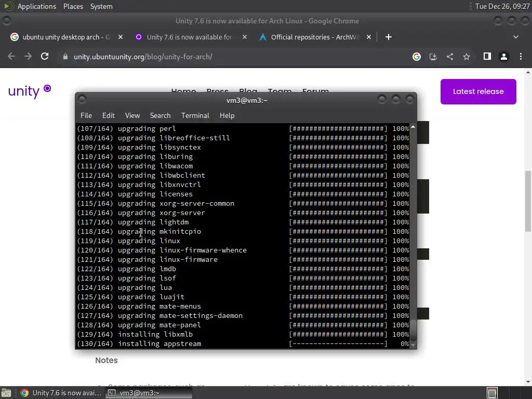Open the terminal Help menu

pos(227,115)
